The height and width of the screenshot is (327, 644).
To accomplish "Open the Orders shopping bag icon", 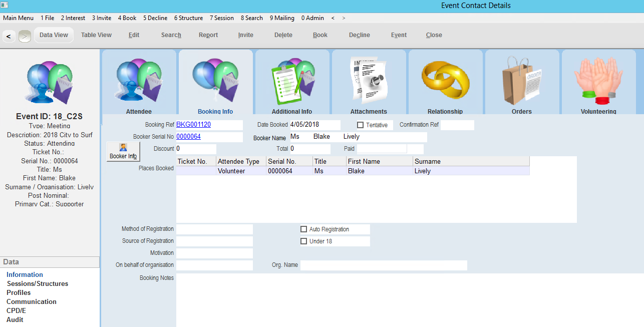I will click(522, 81).
